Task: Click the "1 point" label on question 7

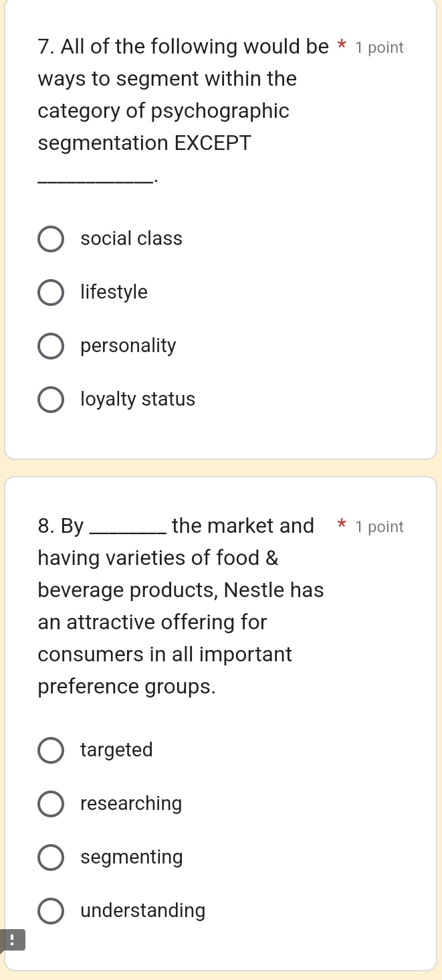Action: coord(379,47)
